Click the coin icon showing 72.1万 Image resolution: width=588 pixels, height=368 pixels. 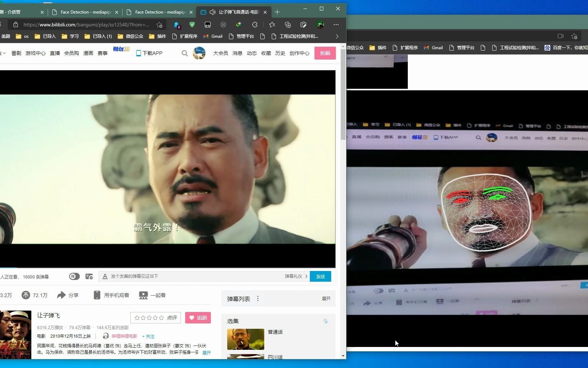[26, 295]
